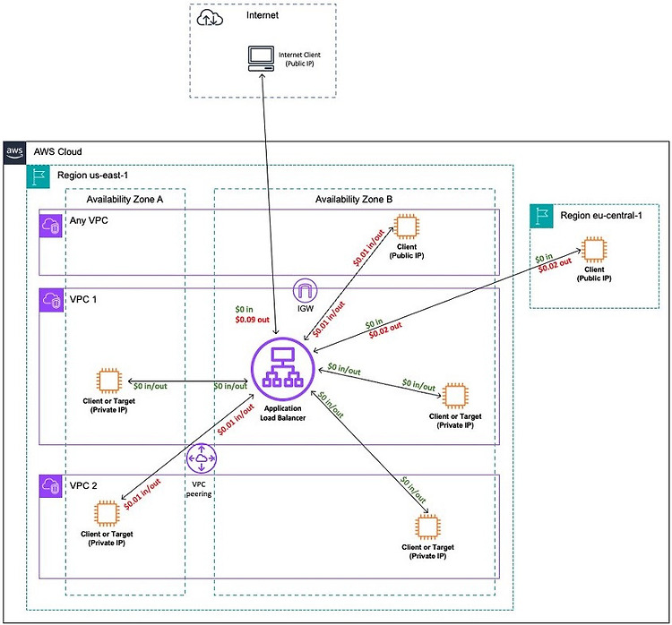The height and width of the screenshot is (625, 672).
Task: Click the 'VPC 2' label
Action: 83,486
